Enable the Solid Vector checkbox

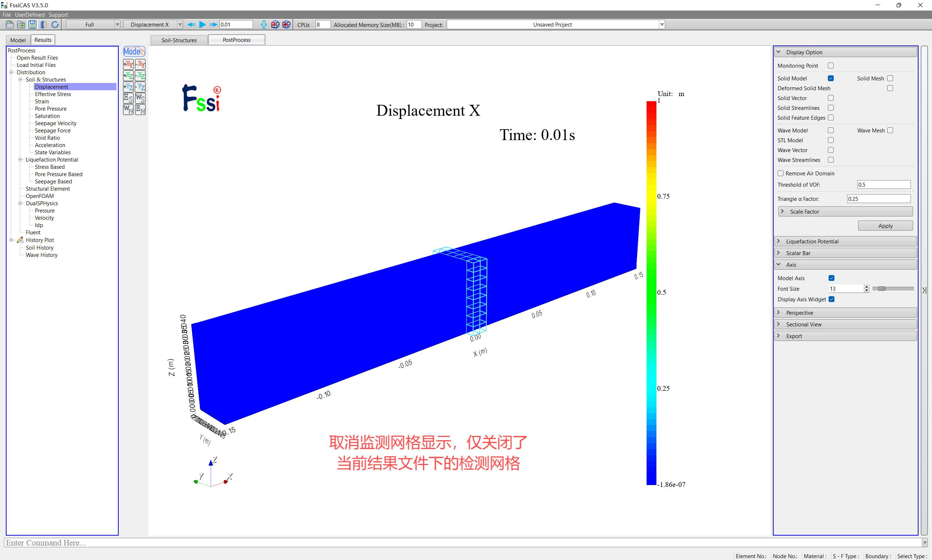coord(831,98)
